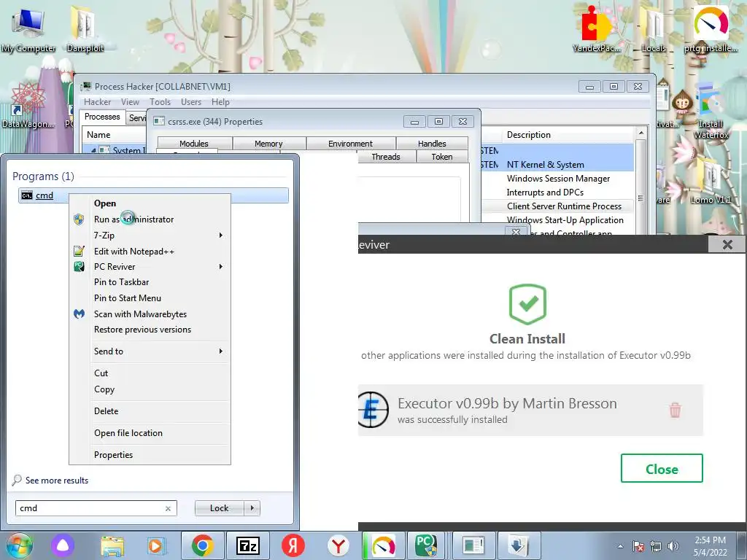Switch to the Processes tab
This screenshot has height=560, width=747.
(102, 117)
